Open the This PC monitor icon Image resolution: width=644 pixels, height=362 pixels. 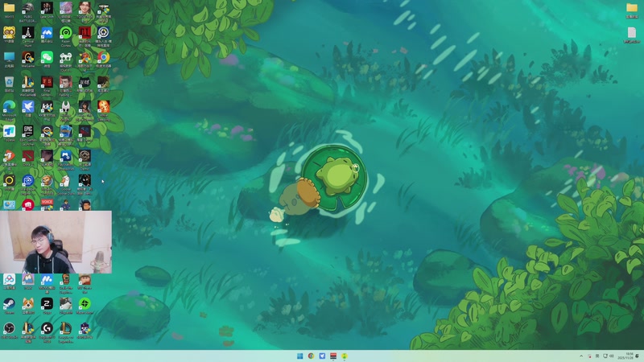[9, 58]
